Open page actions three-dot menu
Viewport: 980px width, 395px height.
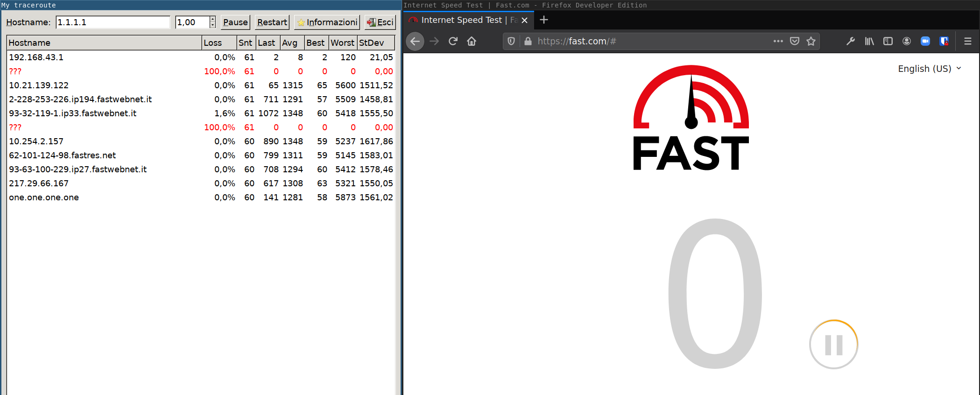(778, 42)
